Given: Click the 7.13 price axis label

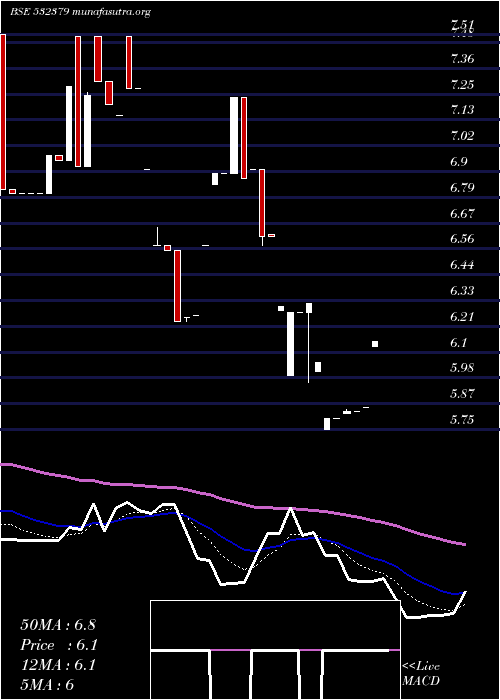Looking at the screenshot, I should 462,110.
